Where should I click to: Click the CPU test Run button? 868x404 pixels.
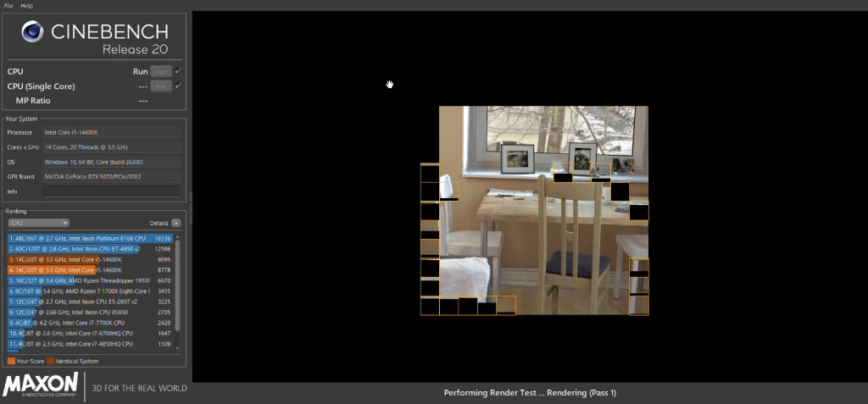pyautogui.click(x=160, y=71)
